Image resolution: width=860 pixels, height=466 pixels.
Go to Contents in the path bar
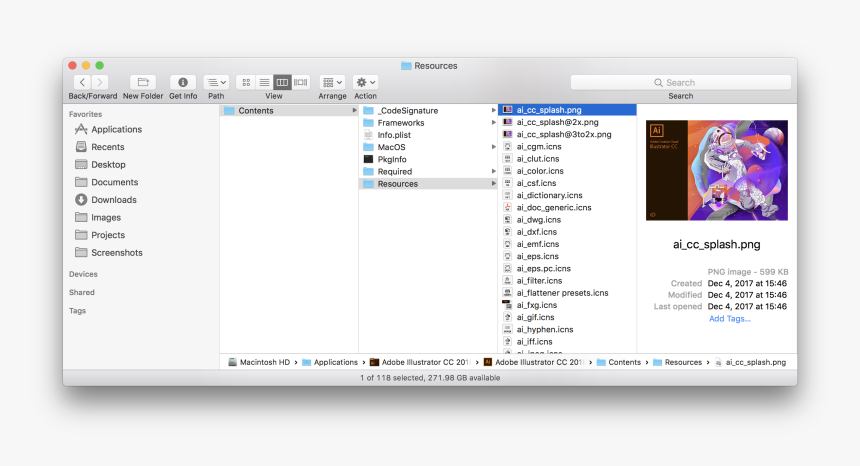[x=619, y=362]
